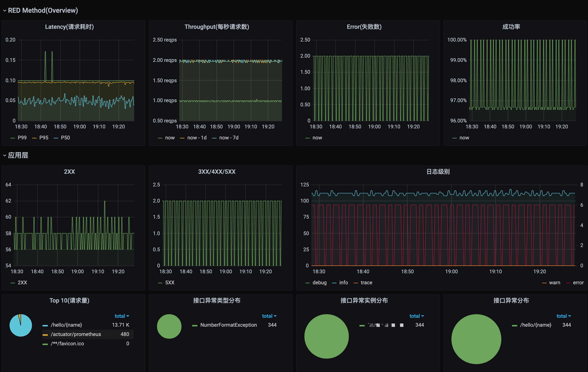Toggle P50 series in Latency legend
The width and height of the screenshot is (588, 372).
pos(65,138)
